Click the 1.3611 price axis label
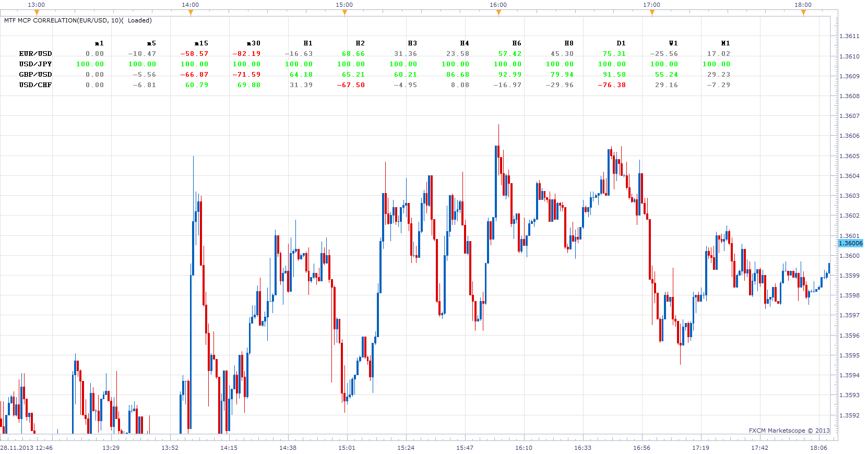 (849, 37)
